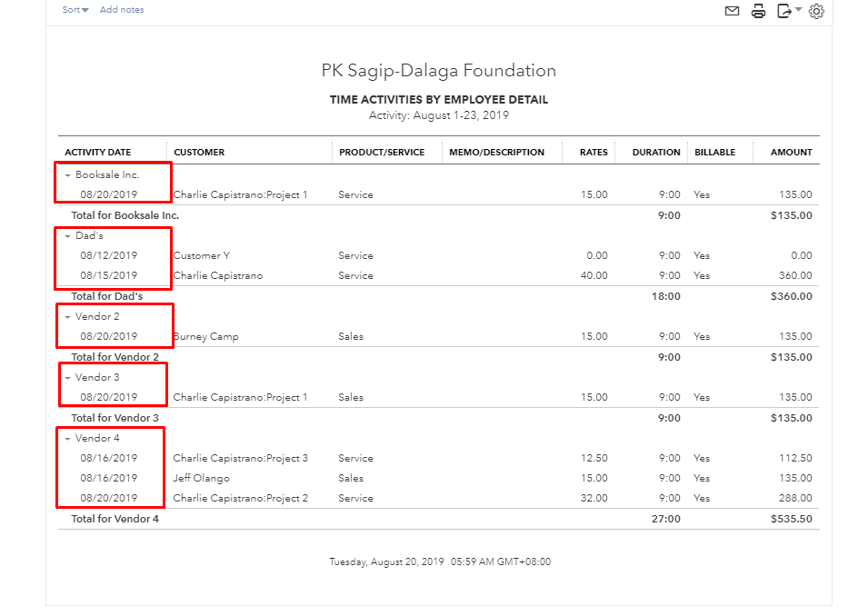This screenshot has width=858, height=616.
Task: Collapse the Booksale Inc. group
Action: tap(67, 175)
